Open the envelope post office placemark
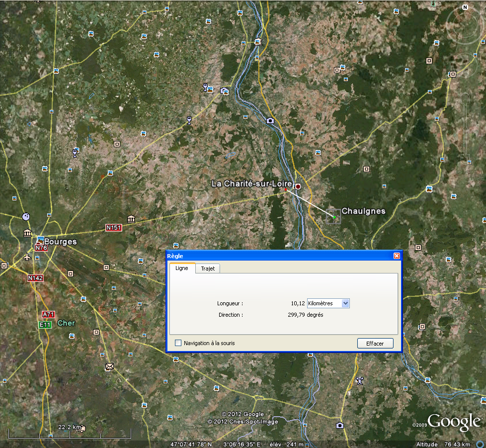Viewport: 486px width, 448px height. coord(109,367)
